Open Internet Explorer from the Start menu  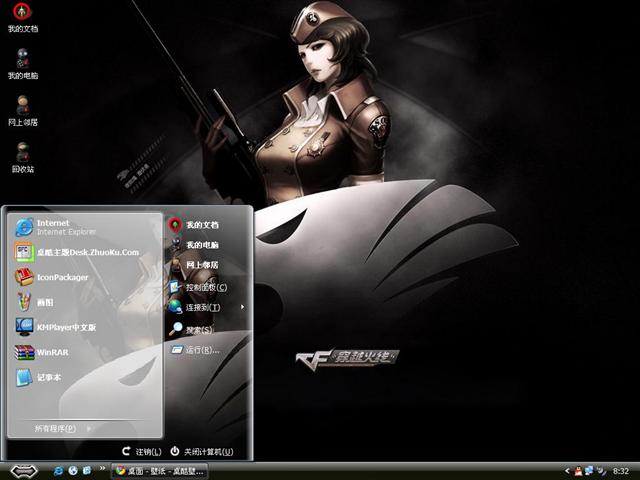point(84,227)
